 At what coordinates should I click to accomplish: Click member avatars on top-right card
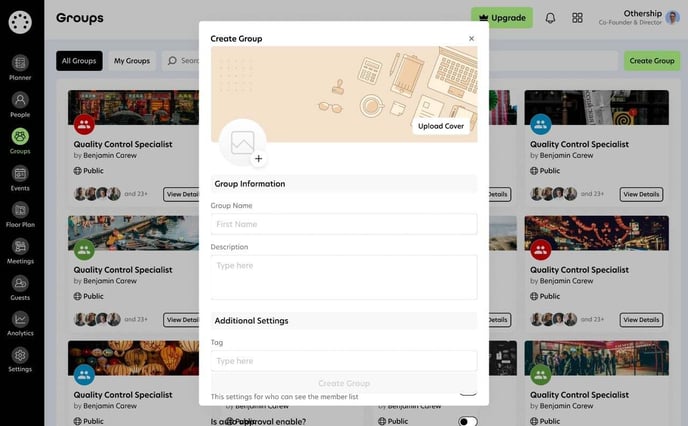coord(554,193)
